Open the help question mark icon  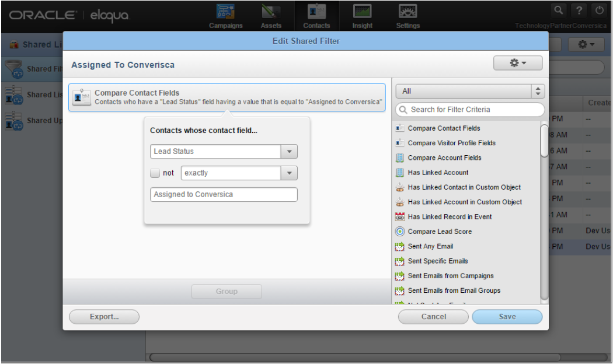click(x=579, y=10)
